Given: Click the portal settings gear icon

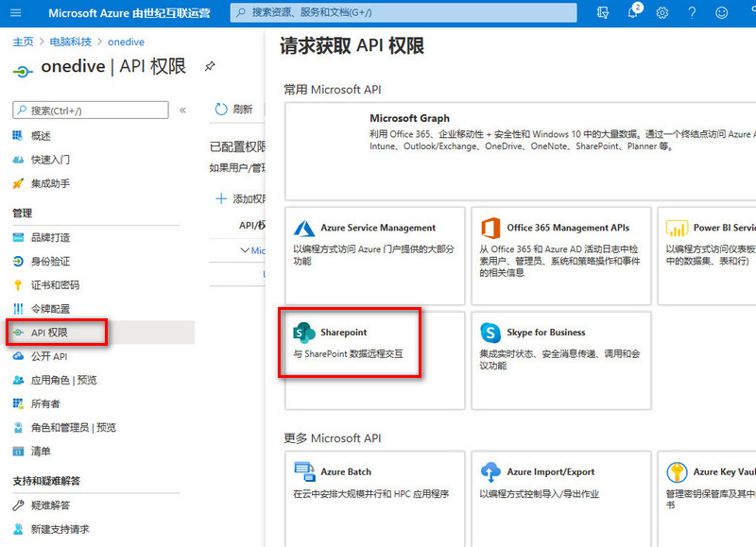Looking at the screenshot, I should 661,13.
